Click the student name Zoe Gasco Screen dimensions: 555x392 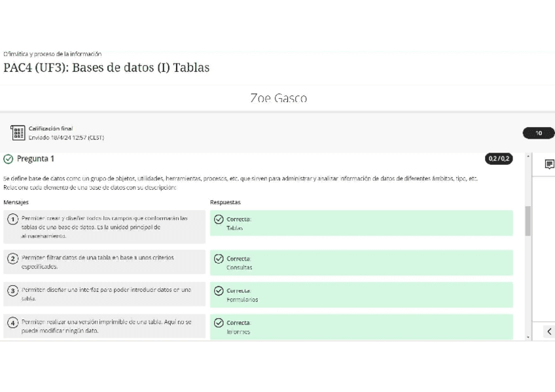278,99
